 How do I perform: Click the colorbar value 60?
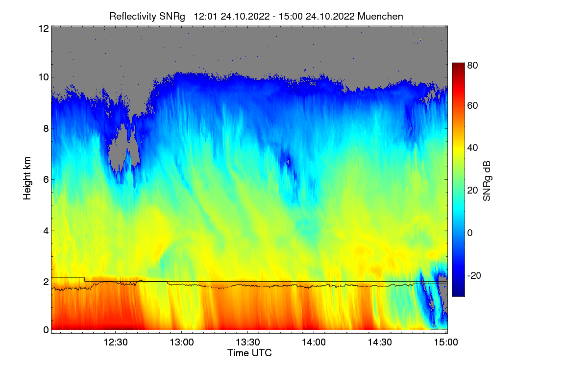coord(472,105)
